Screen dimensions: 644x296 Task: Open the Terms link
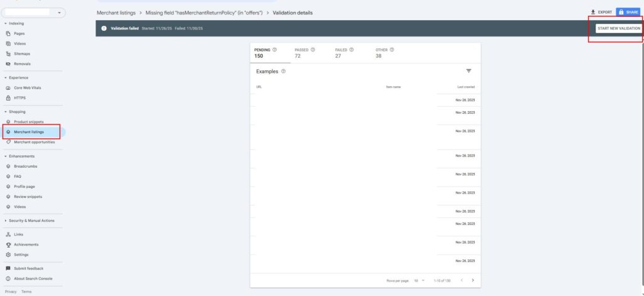point(26,292)
